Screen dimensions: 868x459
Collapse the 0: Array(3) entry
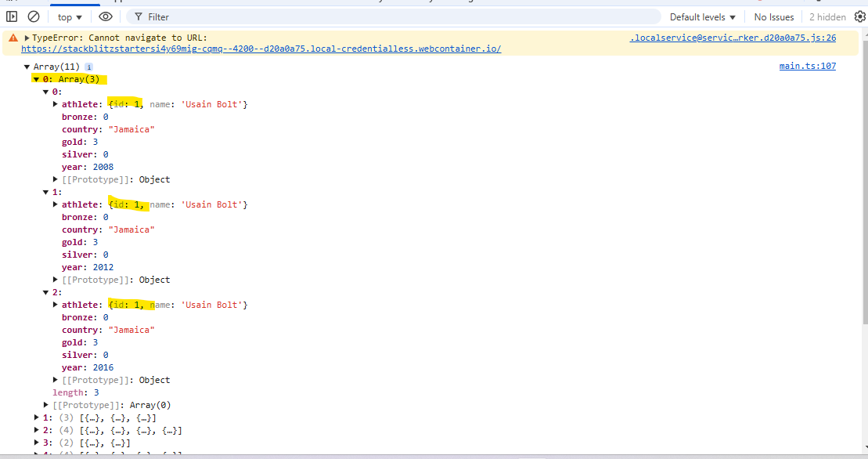(x=36, y=79)
